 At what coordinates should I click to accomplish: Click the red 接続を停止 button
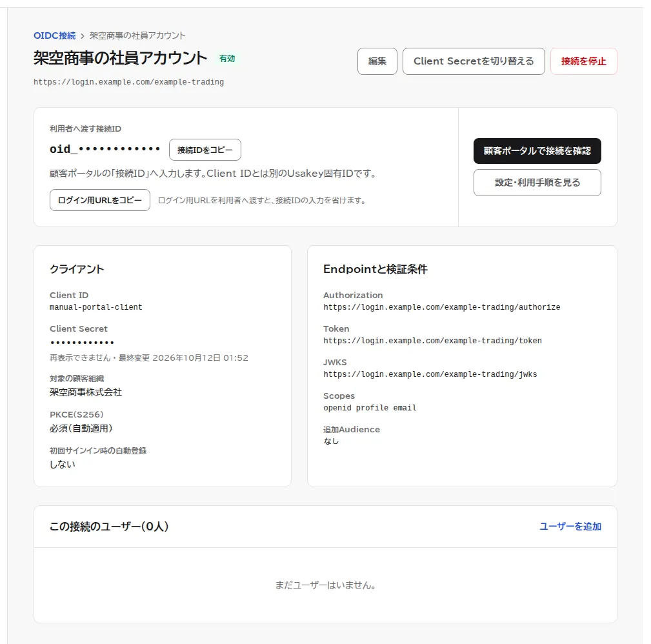tap(583, 61)
